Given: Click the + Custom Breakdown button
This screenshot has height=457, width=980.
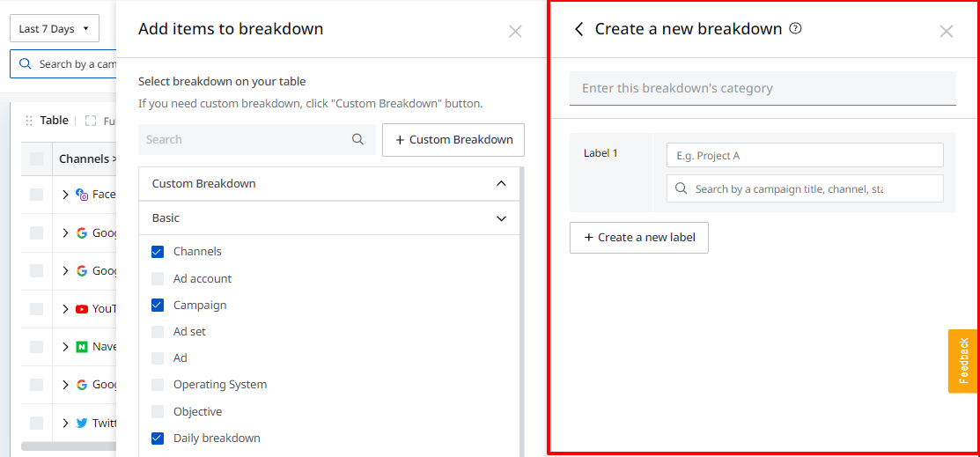Looking at the screenshot, I should tap(453, 139).
